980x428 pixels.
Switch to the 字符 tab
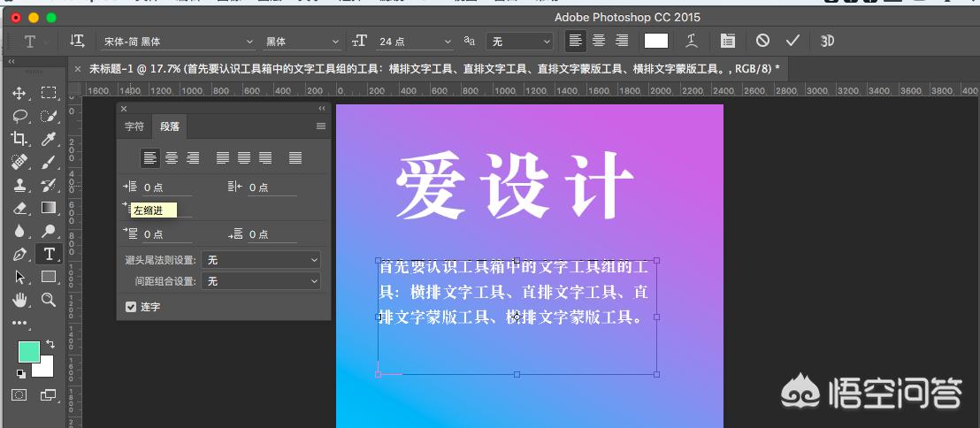tap(134, 126)
